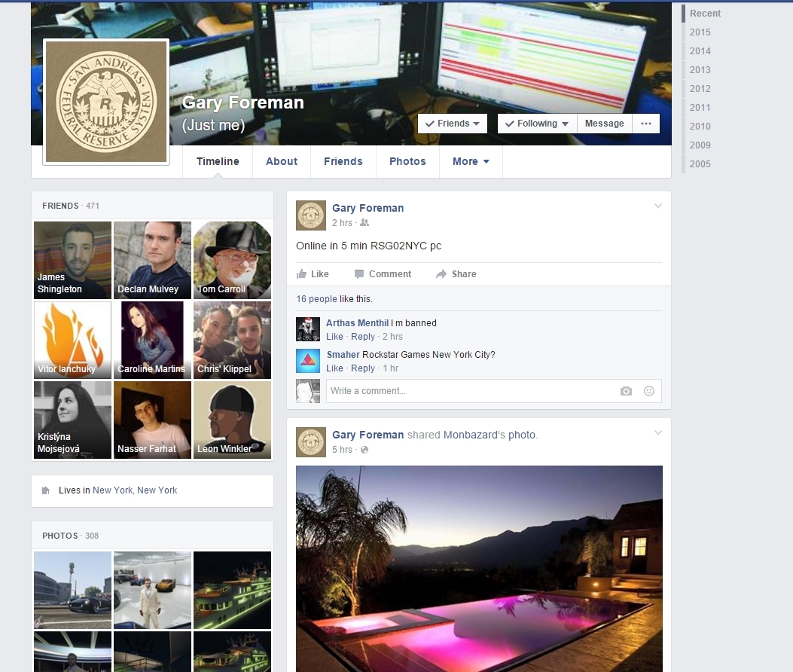Click the friends audience icon beside 2 hrs
This screenshot has width=793, height=672.
[x=364, y=223]
